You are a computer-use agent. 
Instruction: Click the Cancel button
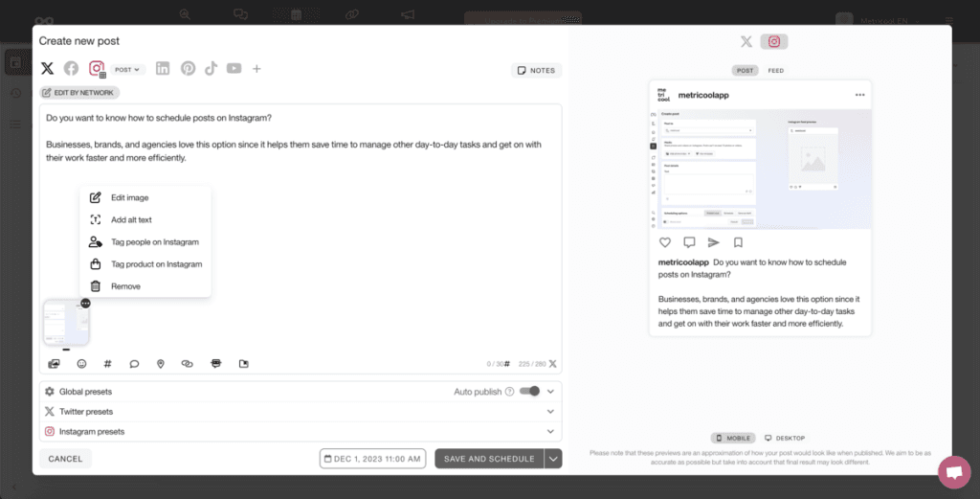pyautogui.click(x=65, y=459)
